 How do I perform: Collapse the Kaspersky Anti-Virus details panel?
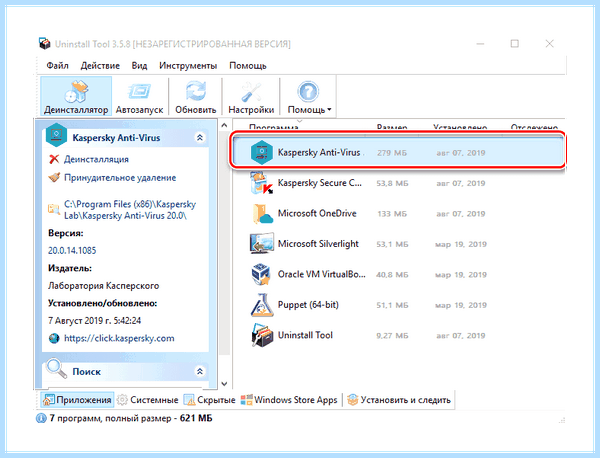(200, 137)
